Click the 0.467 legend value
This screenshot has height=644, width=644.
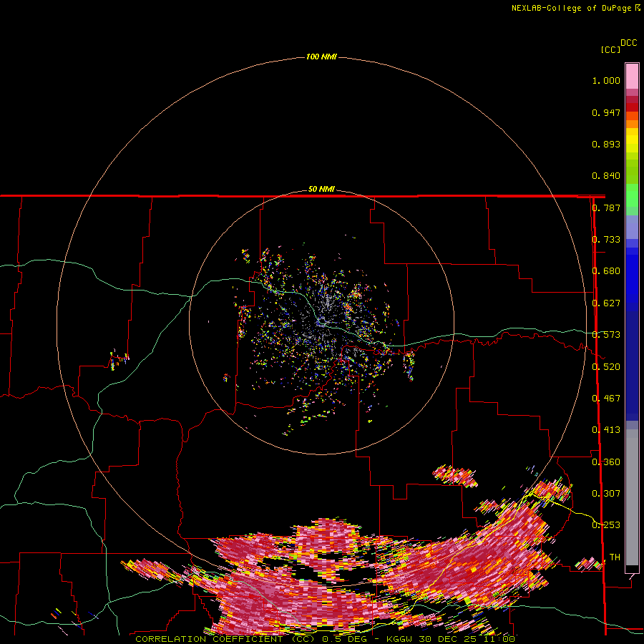606,399
